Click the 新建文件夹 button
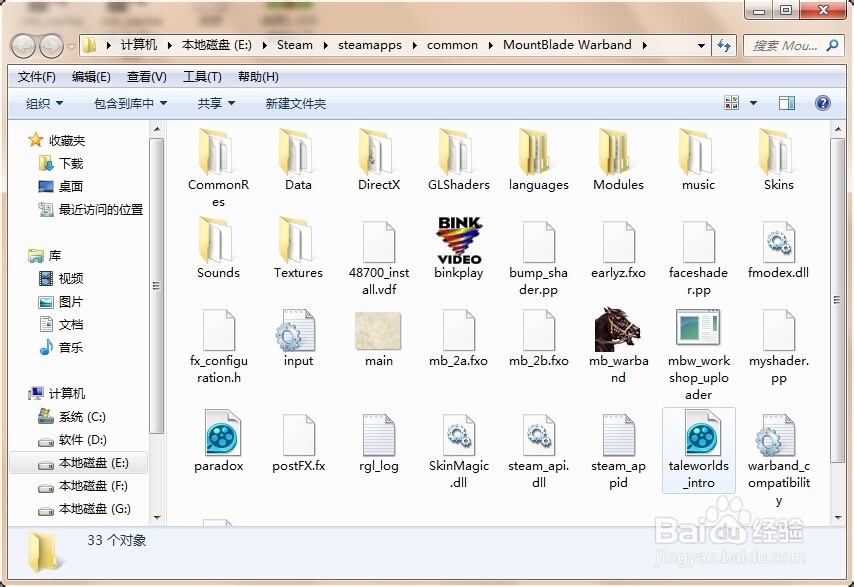Viewport: 854px width, 587px height. point(296,103)
